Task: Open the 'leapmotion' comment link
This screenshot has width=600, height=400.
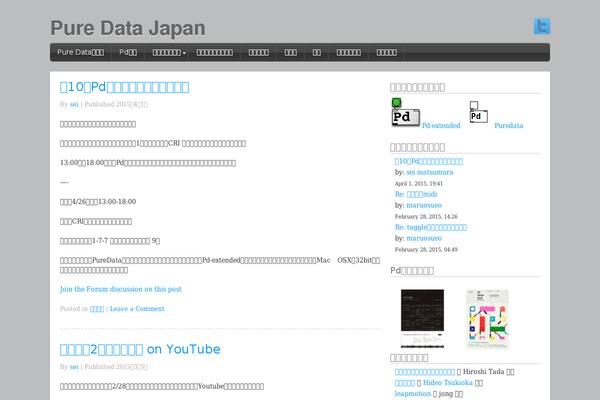Action: tap(413, 393)
